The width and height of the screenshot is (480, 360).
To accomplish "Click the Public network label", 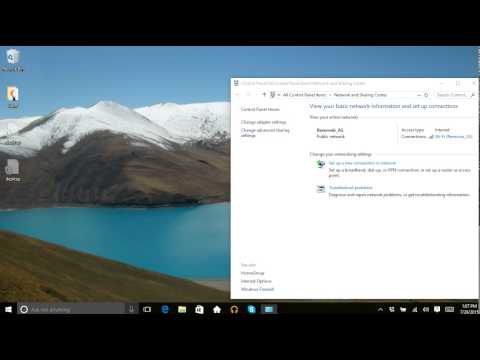I will (x=330, y=136).
